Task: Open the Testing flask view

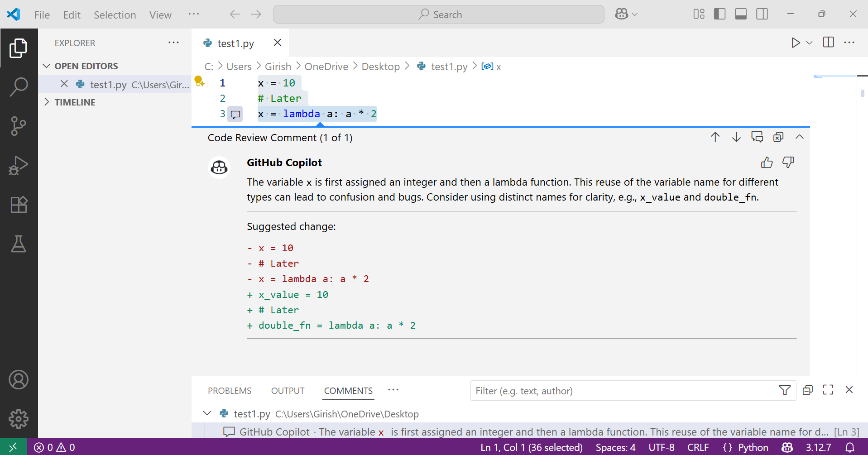Action: click(x=19, y=244)
